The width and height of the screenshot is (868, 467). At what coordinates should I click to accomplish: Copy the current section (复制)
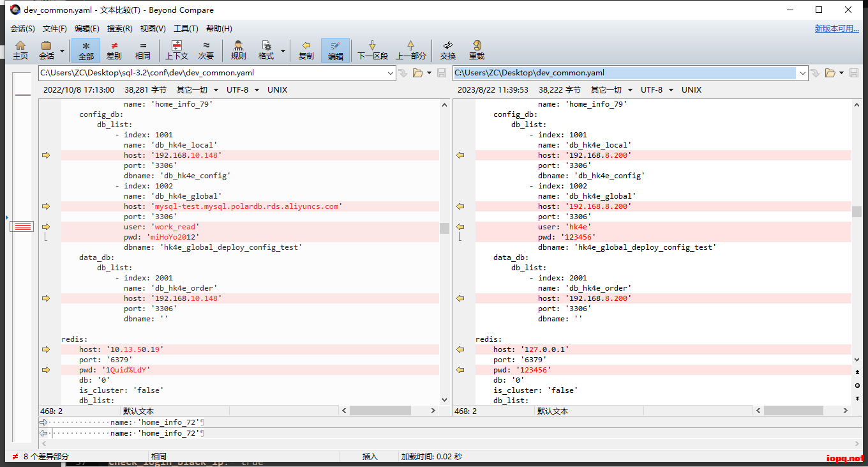point(306,50)
